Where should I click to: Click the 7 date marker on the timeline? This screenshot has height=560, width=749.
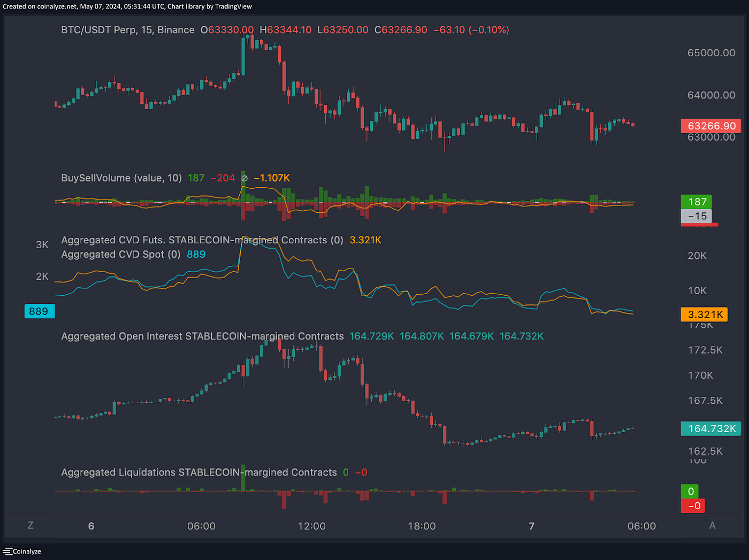[x=532, y=526]
